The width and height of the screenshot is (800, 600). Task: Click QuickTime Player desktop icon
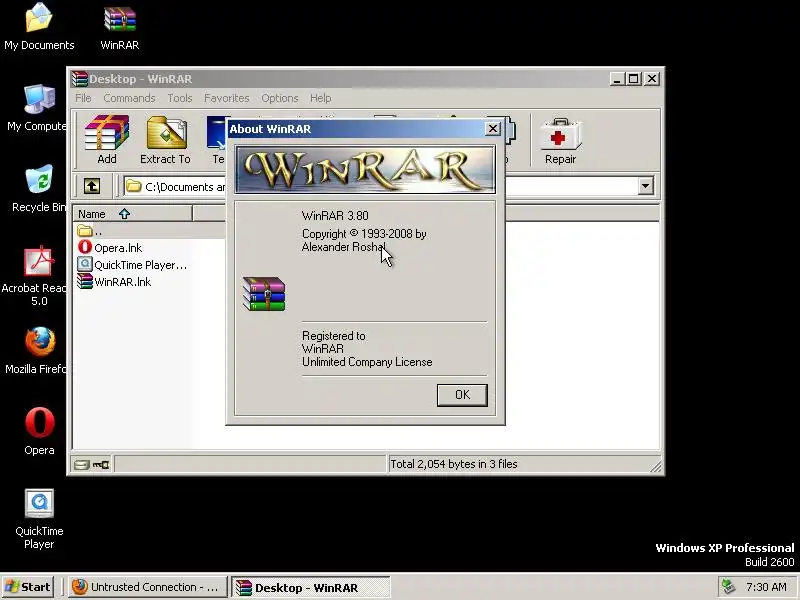39,519
